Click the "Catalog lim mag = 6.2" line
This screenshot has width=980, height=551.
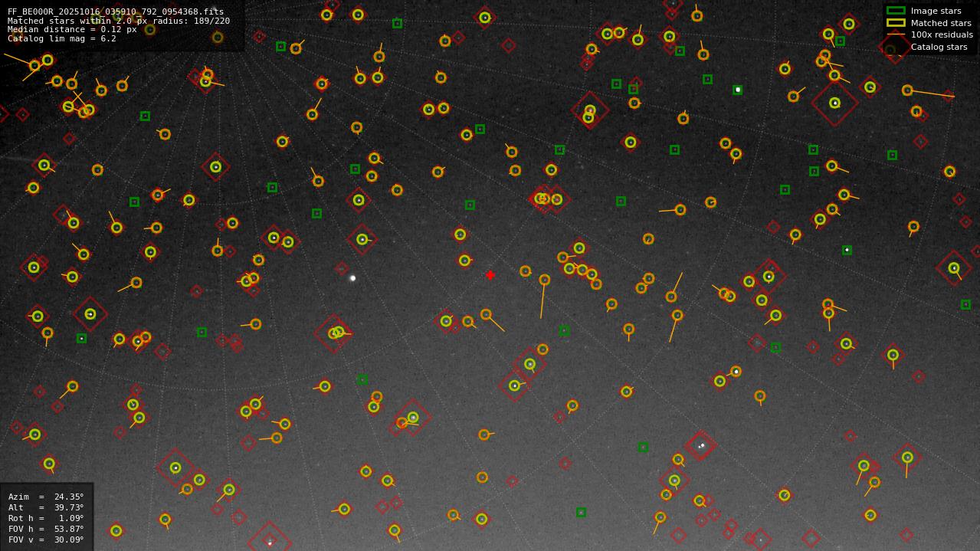click(x=62, y=38)
